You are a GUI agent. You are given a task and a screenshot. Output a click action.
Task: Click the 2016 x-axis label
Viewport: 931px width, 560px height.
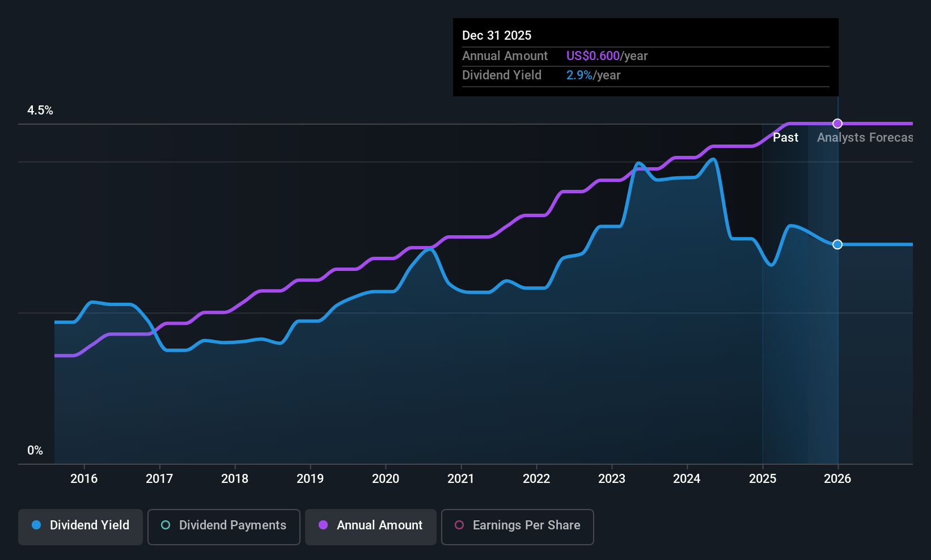point(84,478)
